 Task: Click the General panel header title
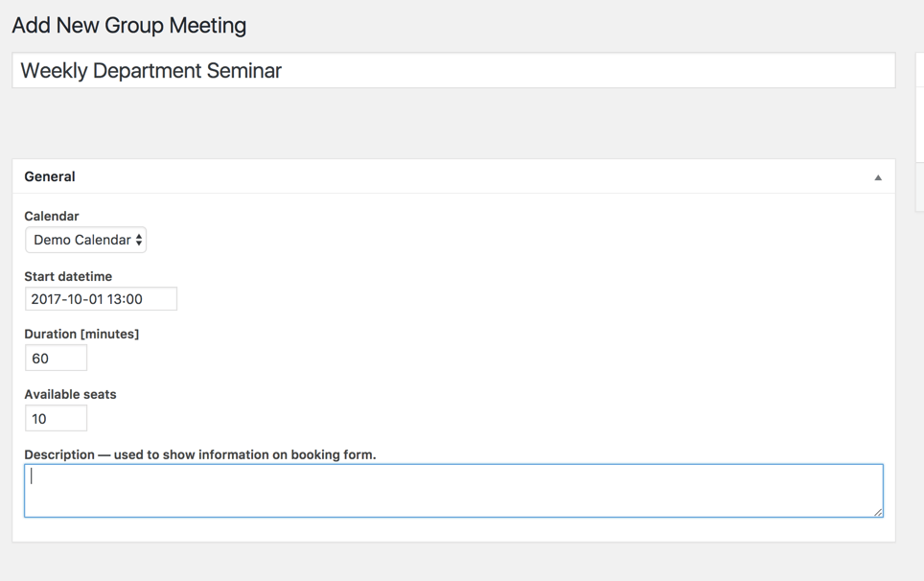pos(50,176)
